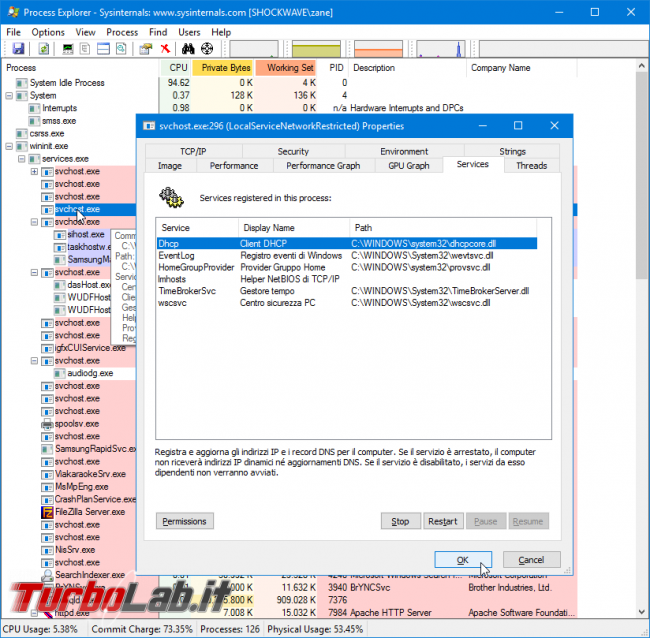
Task: Click the binoculars Find icon
Action: tap(188, 49)
